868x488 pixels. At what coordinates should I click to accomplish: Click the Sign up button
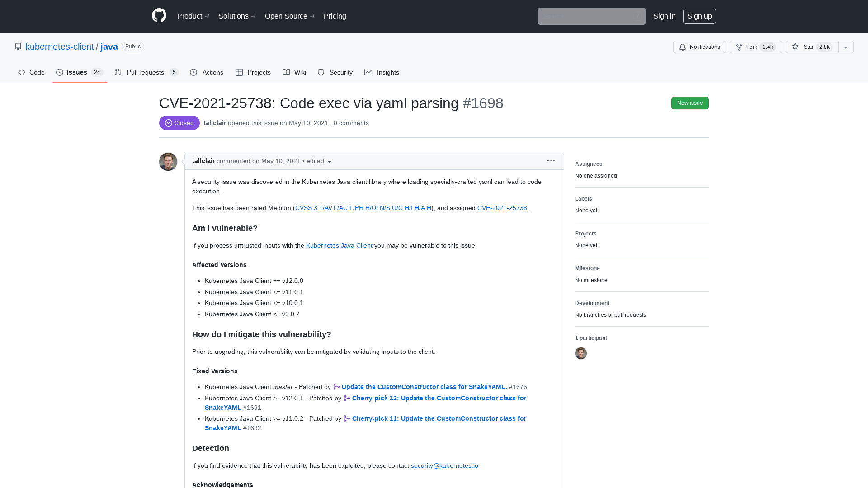699,16
